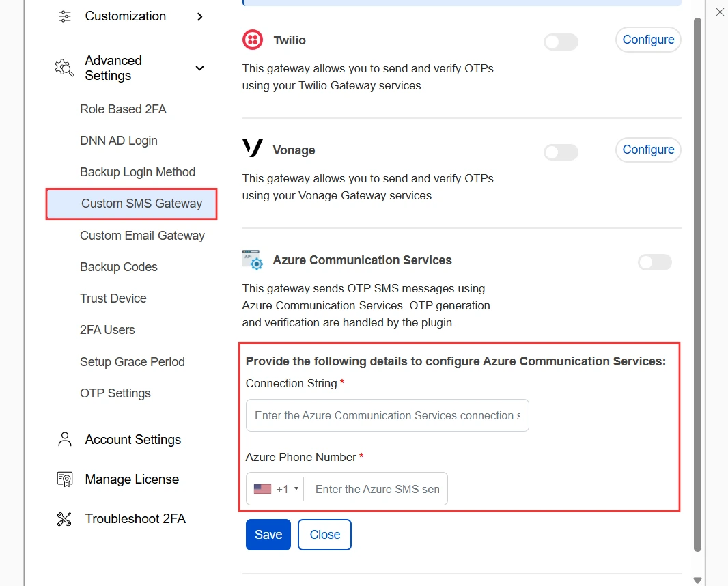Toggle Azure Communication Services switch
Screen dimensions: 728x586
coord(655,262)
